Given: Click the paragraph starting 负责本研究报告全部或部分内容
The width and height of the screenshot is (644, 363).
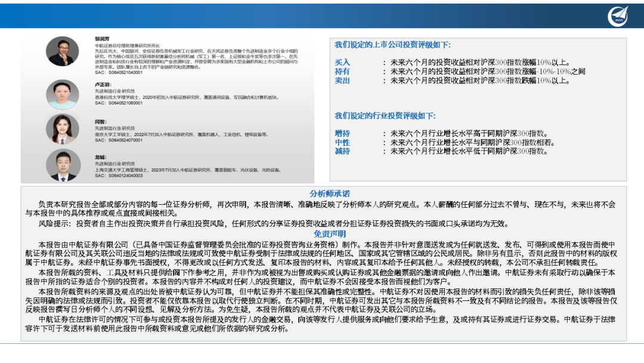Looking at the screenshot, I should (320, 209).
